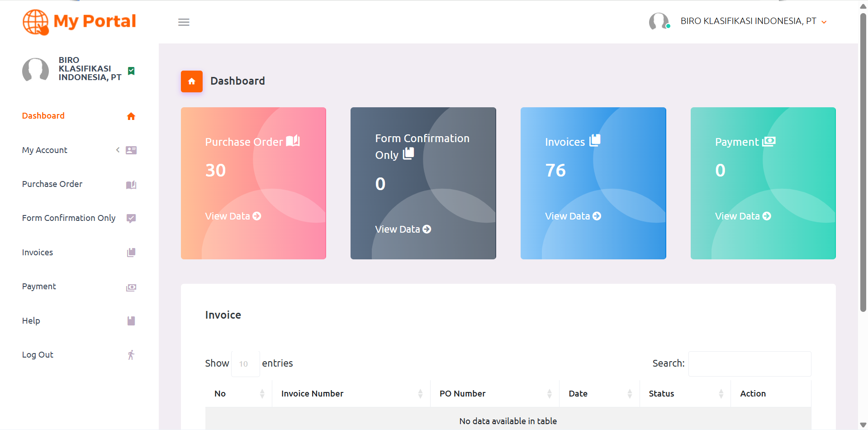Viewport: 868px width, 430px height.
Task: Open the Show entries dropdown
Action: tap(246, 364)
